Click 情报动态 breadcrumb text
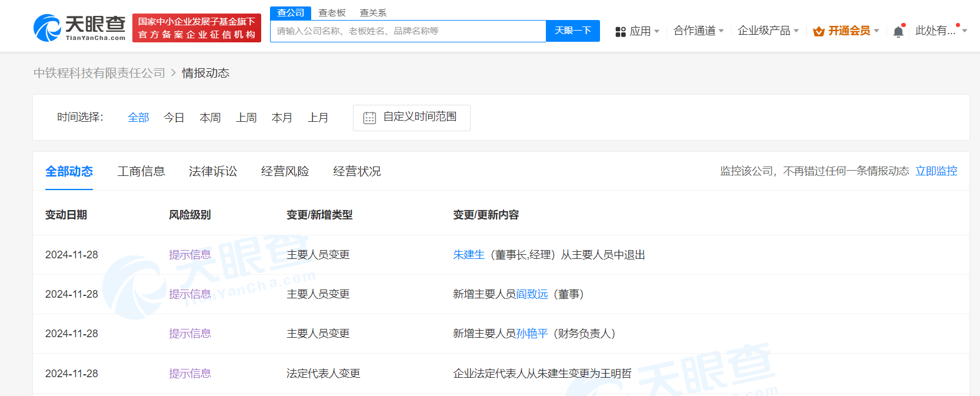 [205, 73]
